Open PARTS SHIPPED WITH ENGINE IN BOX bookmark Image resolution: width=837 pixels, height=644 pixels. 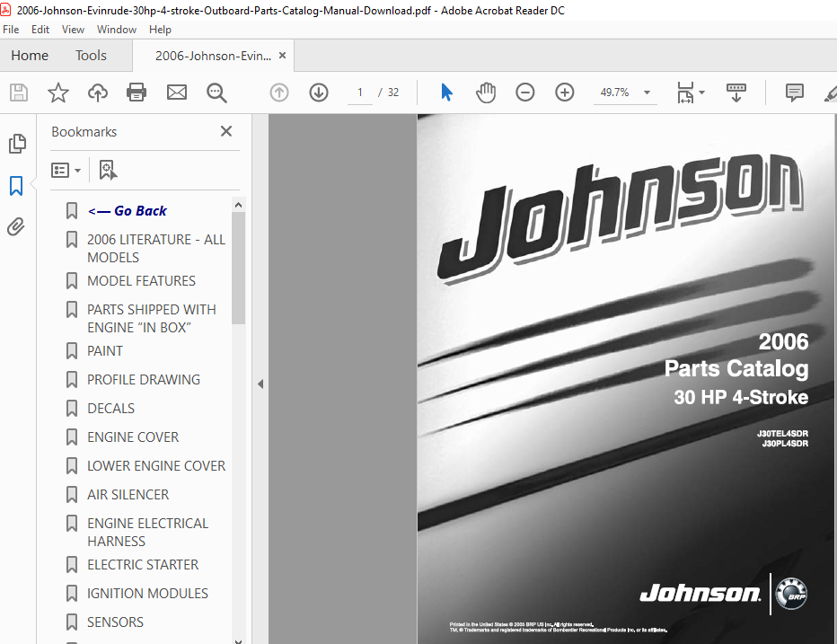coord(152,318)
